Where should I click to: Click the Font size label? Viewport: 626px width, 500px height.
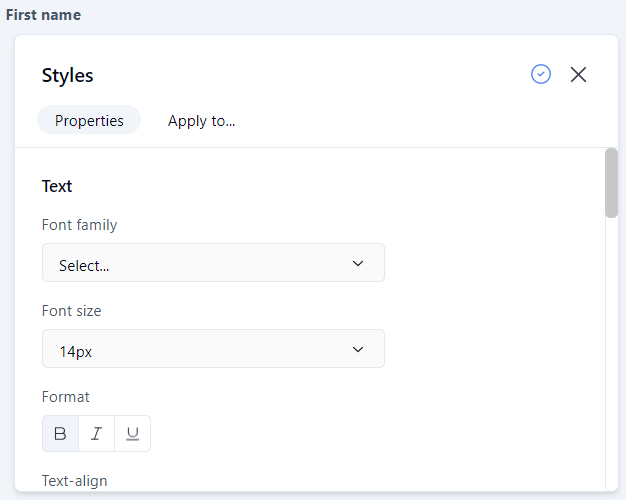pos(71,311)
